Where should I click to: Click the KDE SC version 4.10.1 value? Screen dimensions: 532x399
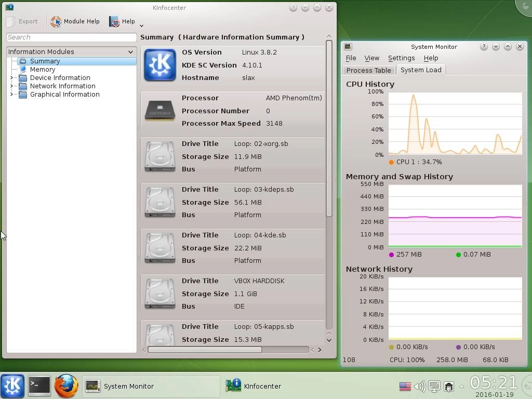[x=252, y=65]
